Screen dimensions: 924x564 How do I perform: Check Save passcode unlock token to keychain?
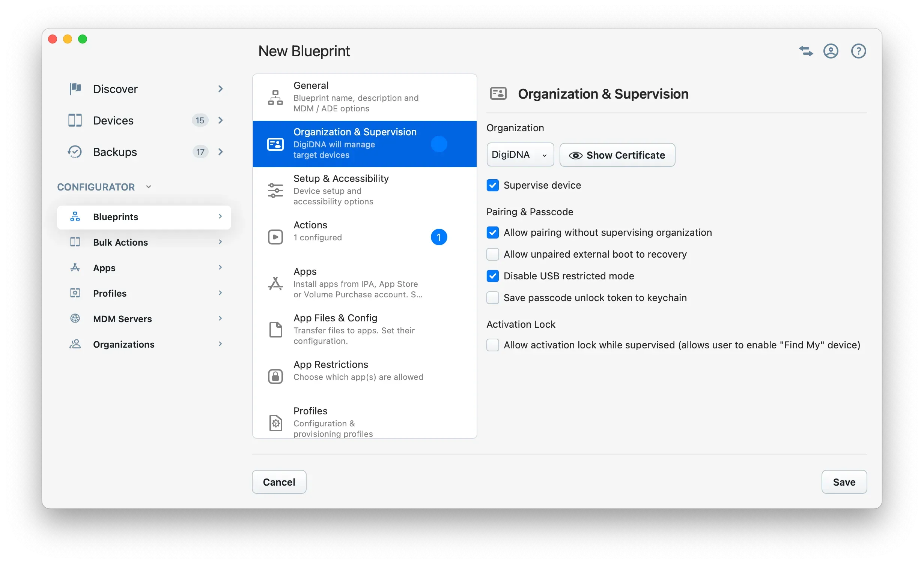coord(493,297)
